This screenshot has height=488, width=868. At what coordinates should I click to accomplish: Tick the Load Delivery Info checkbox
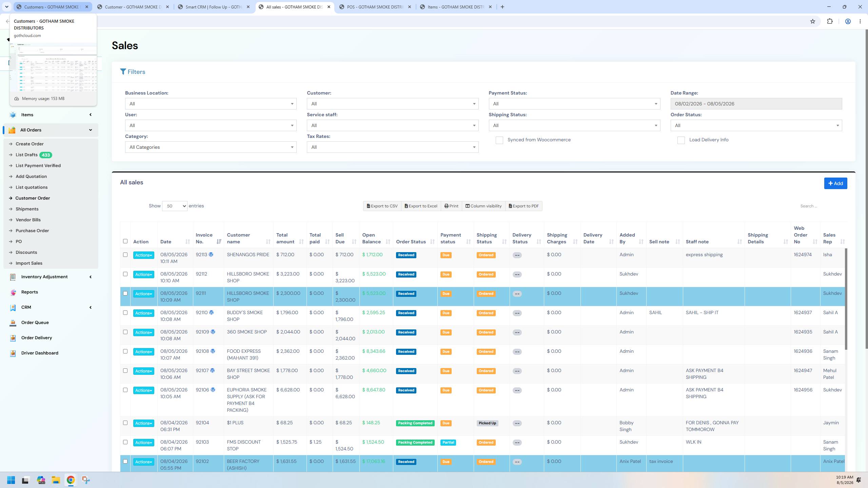click(681, 140)
